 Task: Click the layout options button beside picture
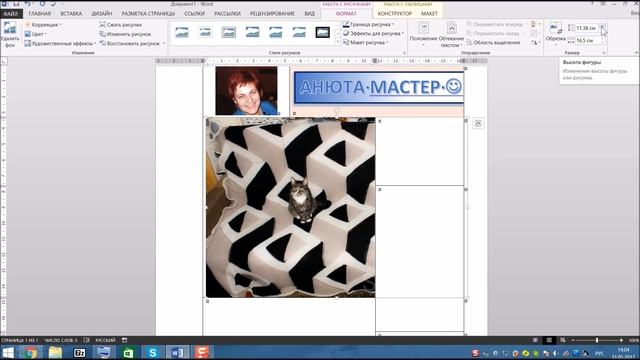478,123
